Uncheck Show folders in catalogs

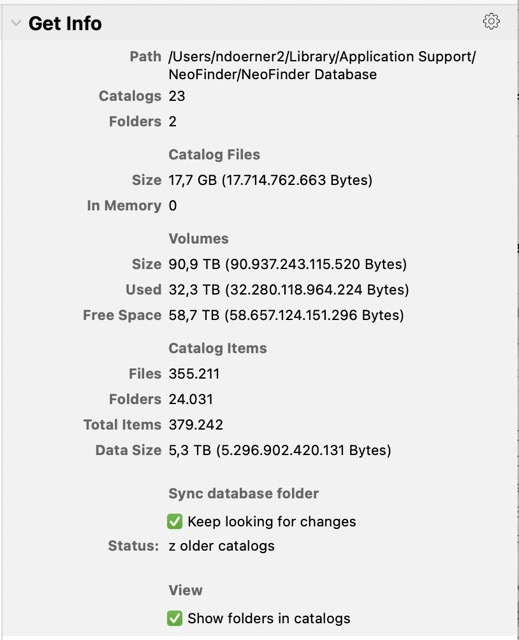click(175, 618)
